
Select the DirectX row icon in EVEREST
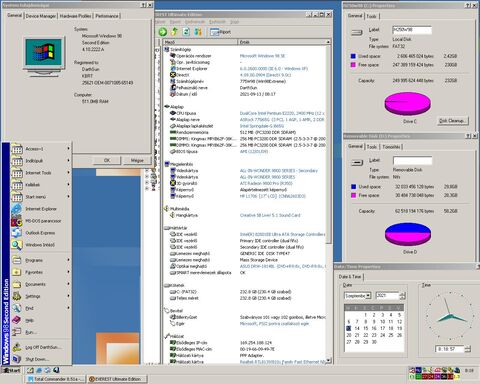pos(173,75)
